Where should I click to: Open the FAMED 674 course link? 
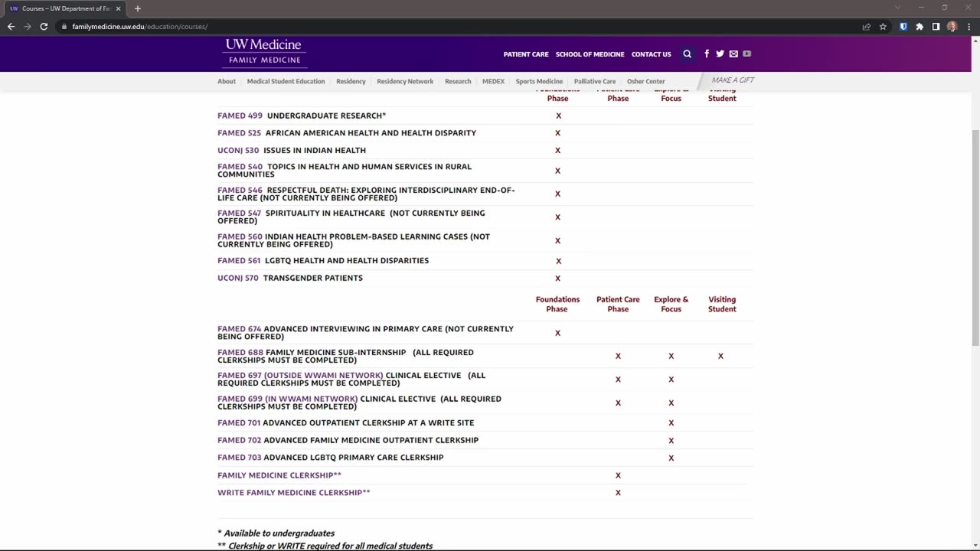(239, 329)
